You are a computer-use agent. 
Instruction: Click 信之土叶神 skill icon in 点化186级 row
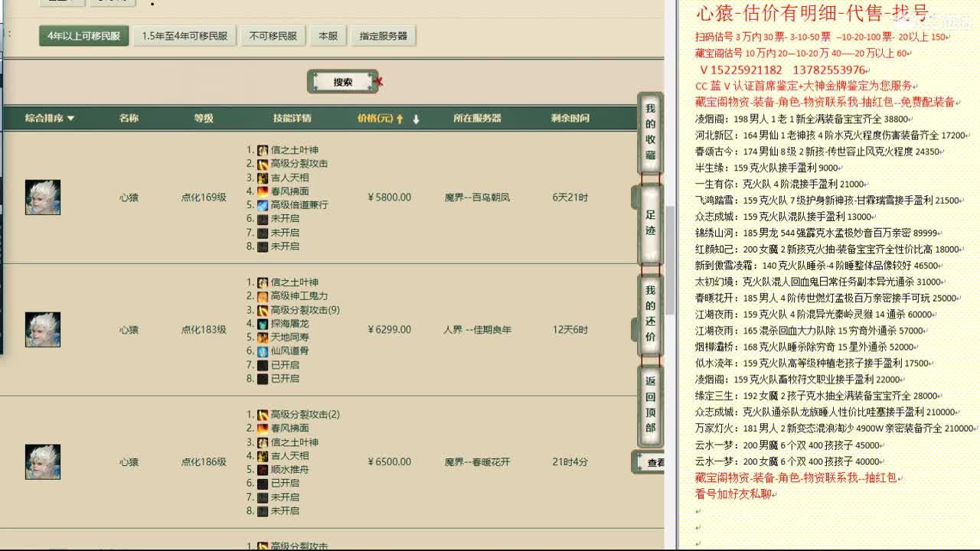pyautogui.click(x=263, y=442)
